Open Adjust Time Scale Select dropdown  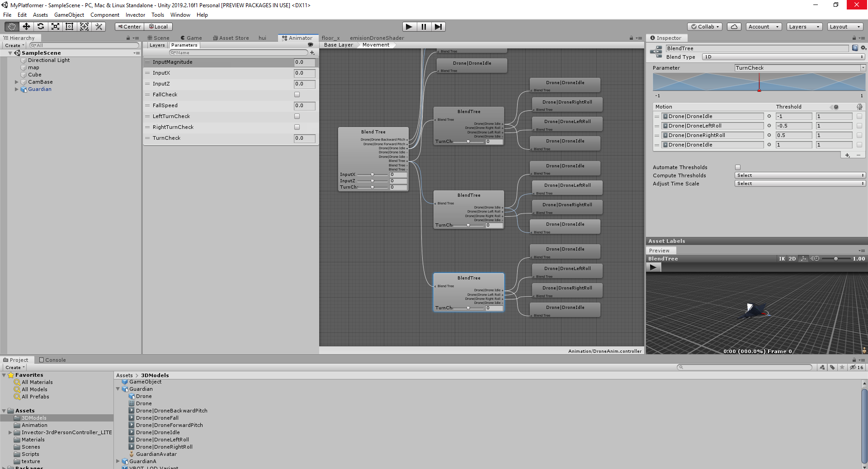click(800, 184)
